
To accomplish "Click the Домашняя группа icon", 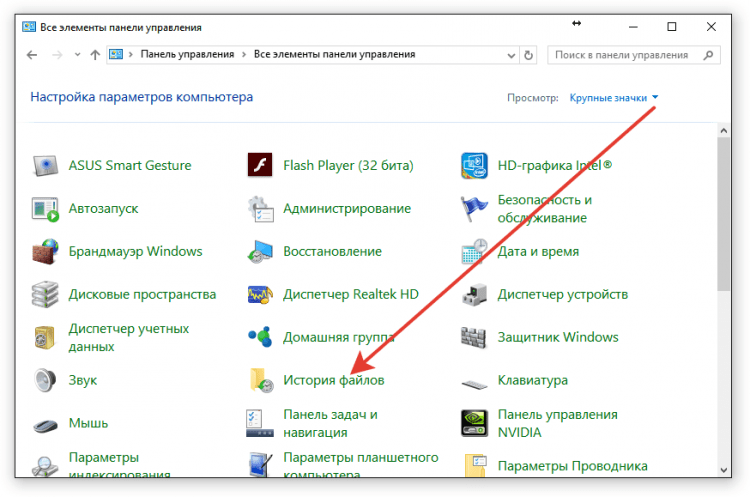I will point(260,337).
